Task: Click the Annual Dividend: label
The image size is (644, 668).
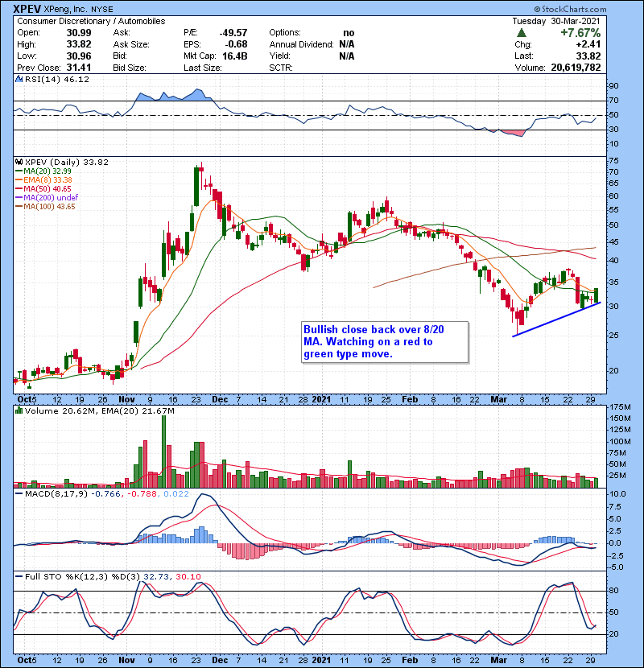Action: [301, 44]
